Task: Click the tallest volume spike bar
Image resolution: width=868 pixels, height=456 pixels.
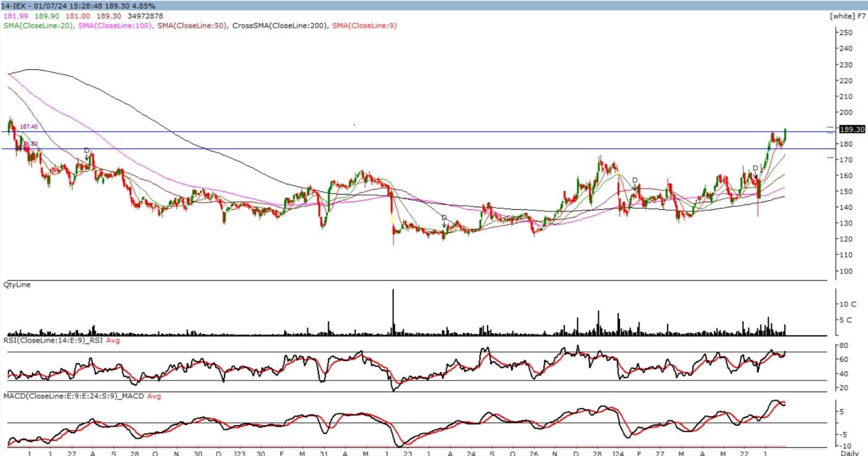Action: (393, 312)
